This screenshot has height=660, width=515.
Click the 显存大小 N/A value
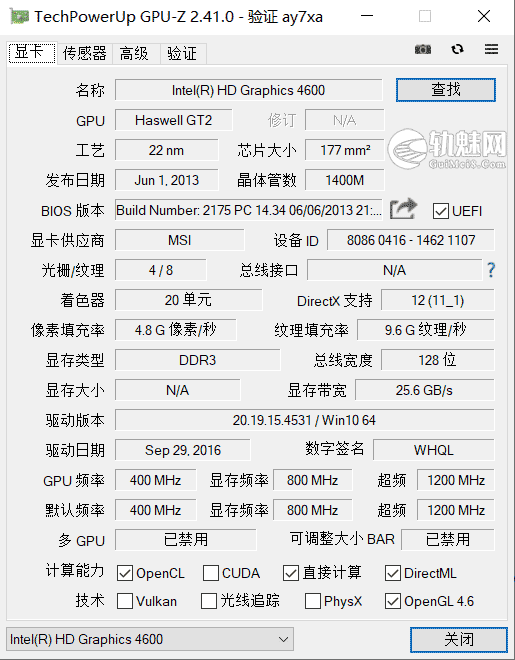(178, 390)
